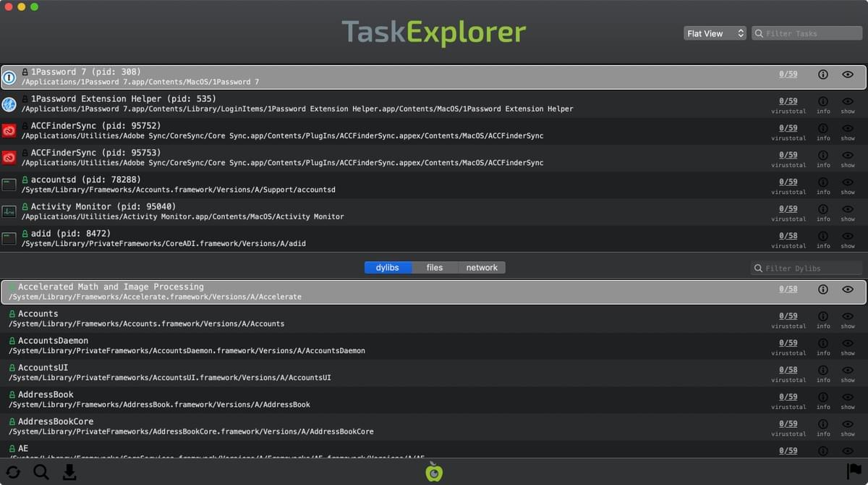The width and height of the screenshot is (868, 485).
Task: Click show eye for adid task
Action: (x=848, y=236)
